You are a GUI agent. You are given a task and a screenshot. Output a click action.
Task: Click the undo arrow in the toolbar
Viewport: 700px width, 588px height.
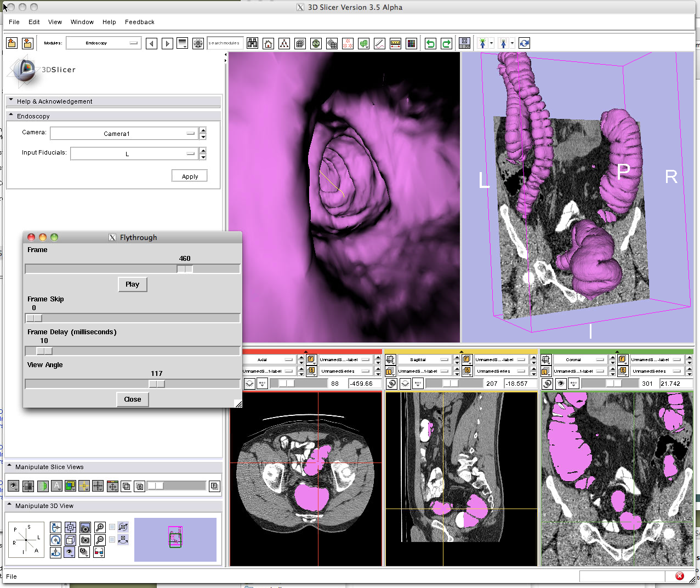coord(431,44)
